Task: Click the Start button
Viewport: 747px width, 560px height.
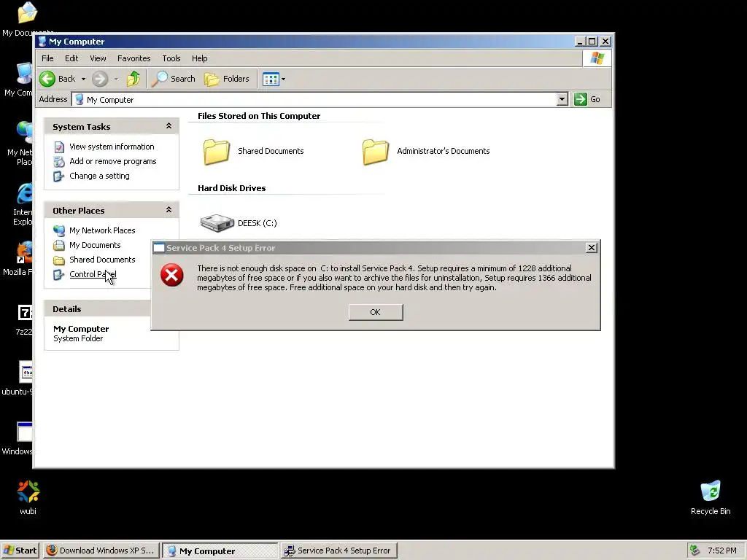Action: pos(20,551)
